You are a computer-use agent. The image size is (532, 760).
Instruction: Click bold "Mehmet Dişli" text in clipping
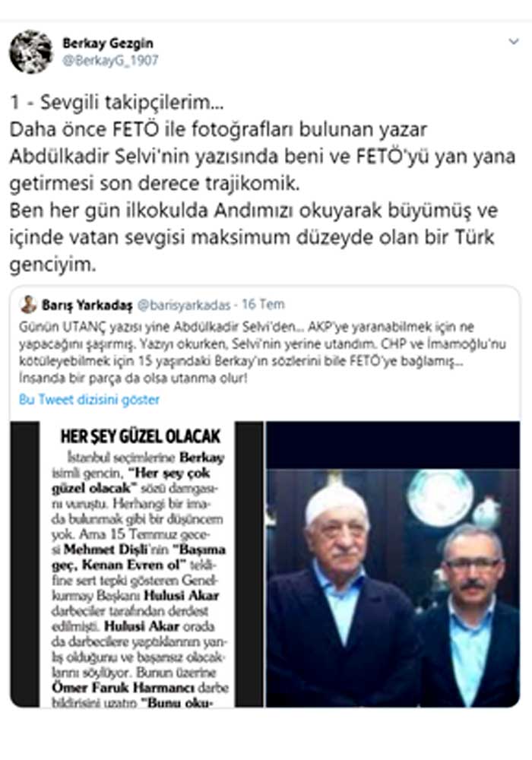116,549
